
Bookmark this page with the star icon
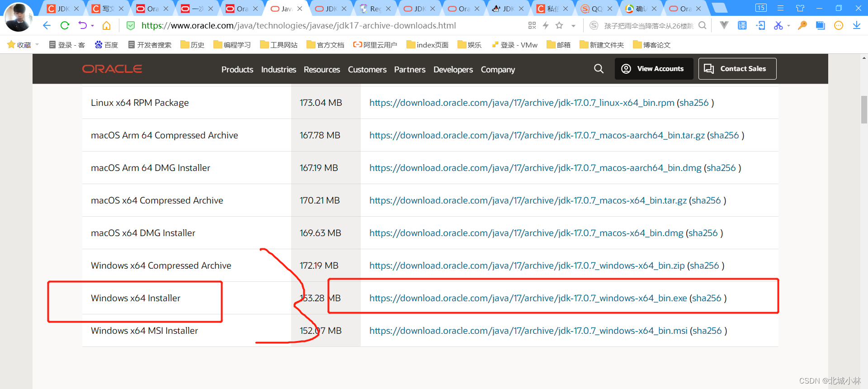coord(559,25)
